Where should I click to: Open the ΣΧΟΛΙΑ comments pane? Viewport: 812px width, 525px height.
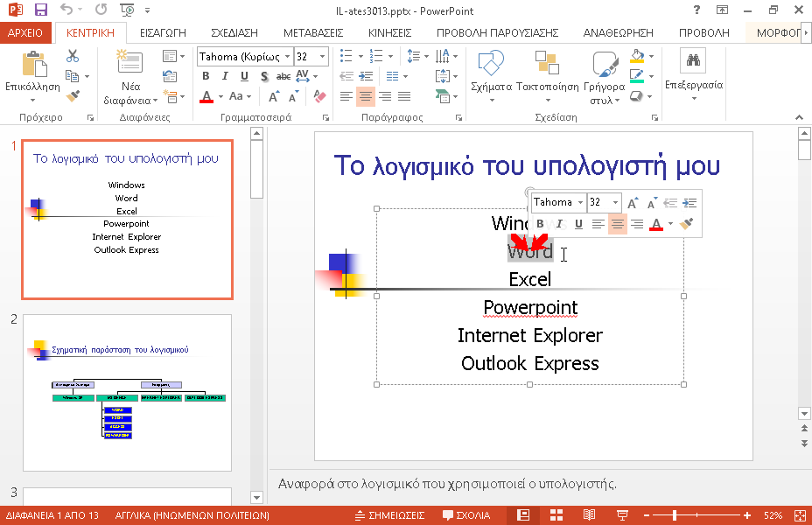click(x=466, y=515)
